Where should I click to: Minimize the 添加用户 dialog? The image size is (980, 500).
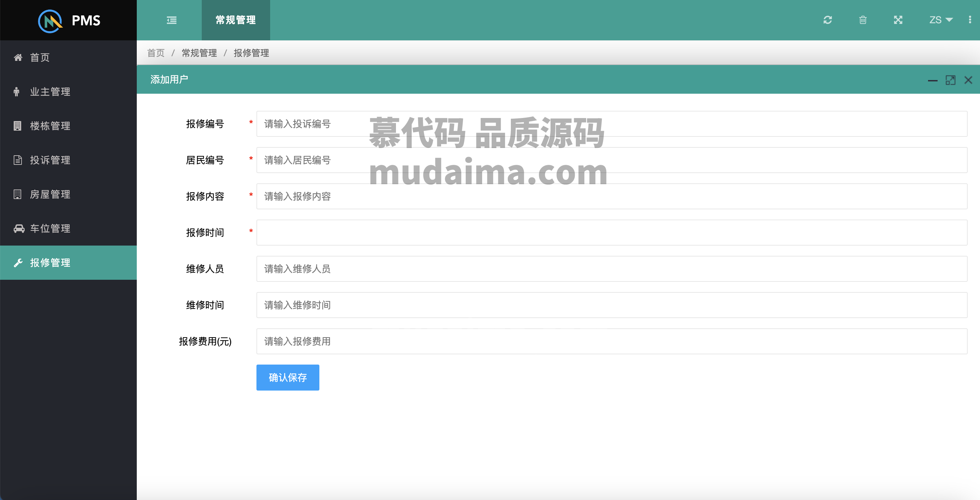tap(932, 80)
